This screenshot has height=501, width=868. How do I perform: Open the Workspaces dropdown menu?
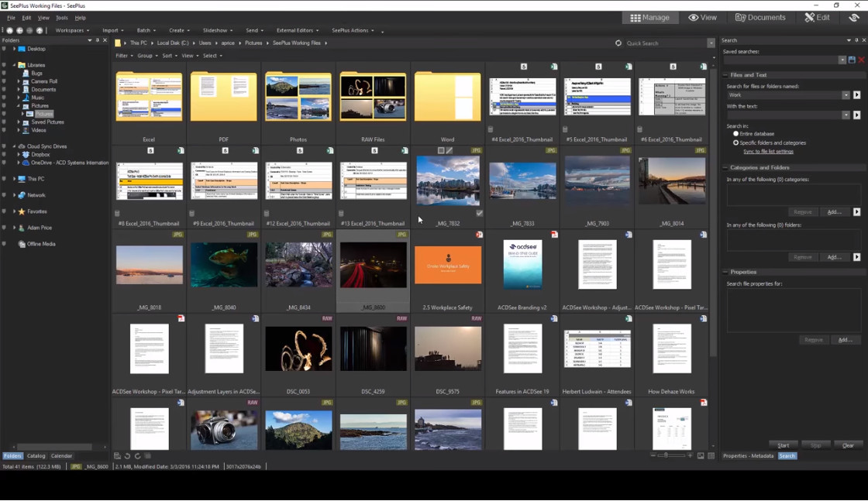click(71, 30)
